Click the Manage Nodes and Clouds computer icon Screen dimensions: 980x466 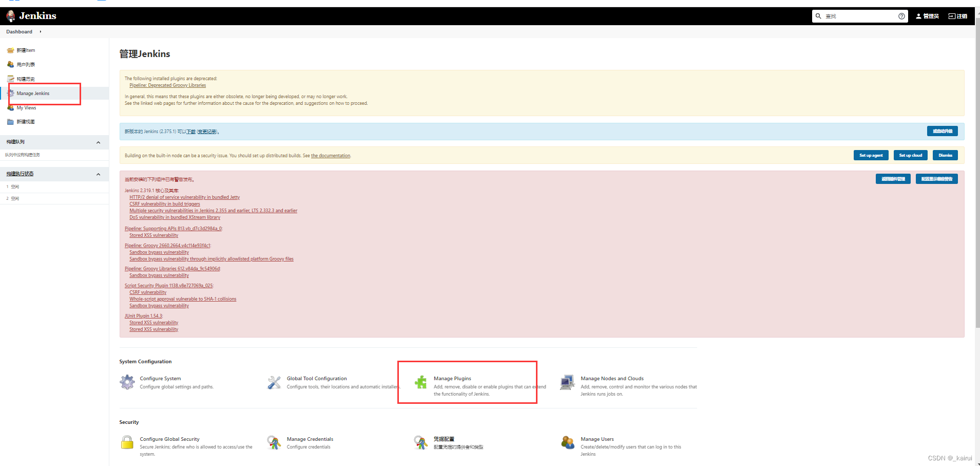567,382
